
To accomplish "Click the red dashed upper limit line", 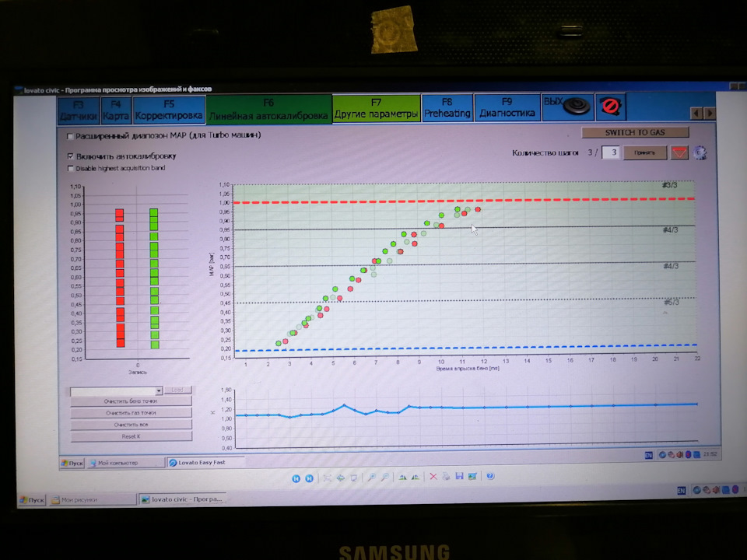I will 463,201.
